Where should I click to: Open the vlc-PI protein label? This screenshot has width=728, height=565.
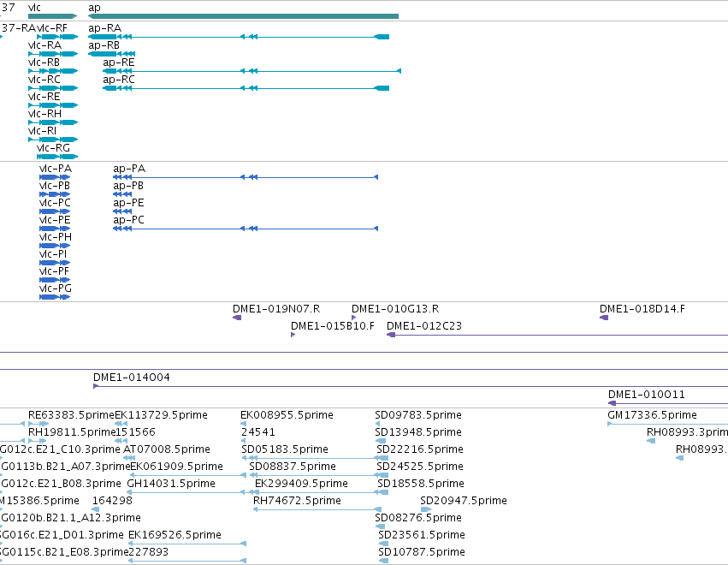[53, 254]
